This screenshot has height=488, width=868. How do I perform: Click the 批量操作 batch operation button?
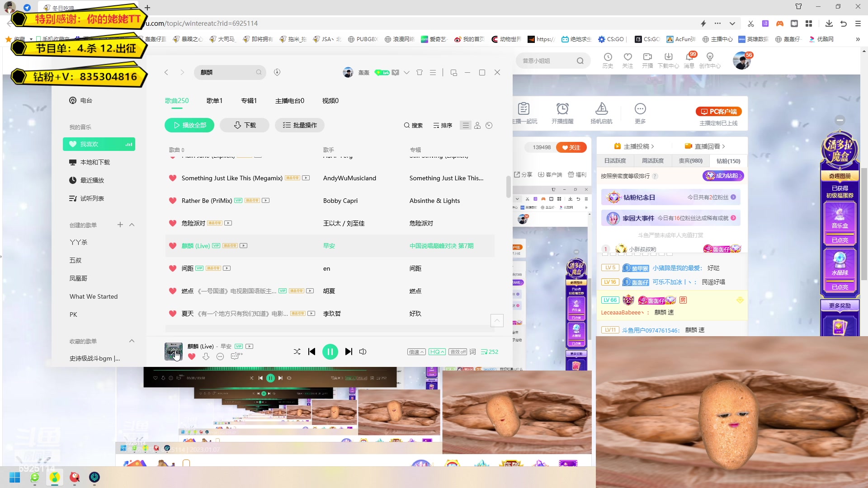(x=300, y=125)
